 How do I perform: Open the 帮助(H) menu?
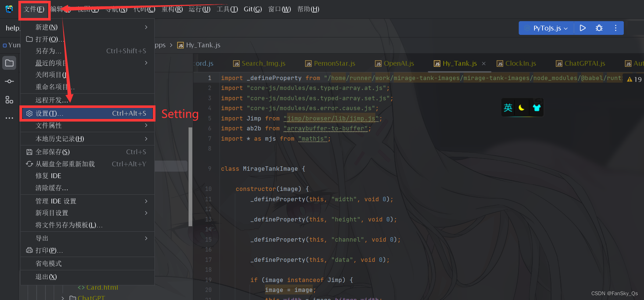pyautogui.click(x=308, y=9)
